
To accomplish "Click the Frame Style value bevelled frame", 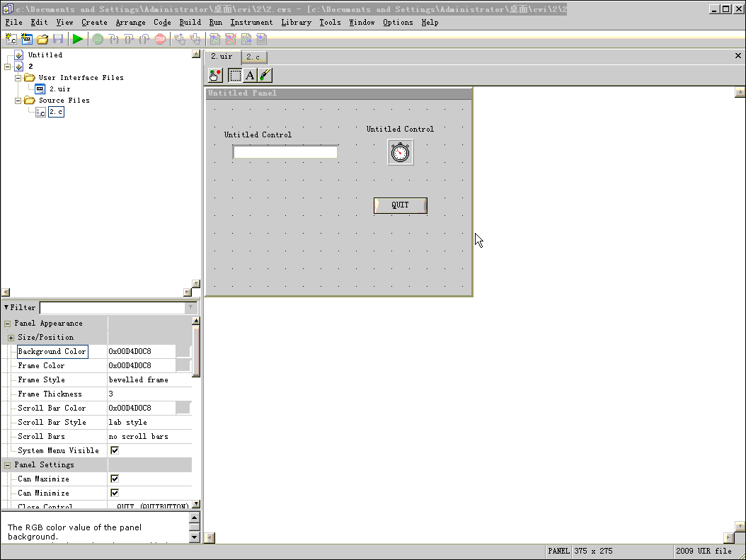I will (139, 379).
